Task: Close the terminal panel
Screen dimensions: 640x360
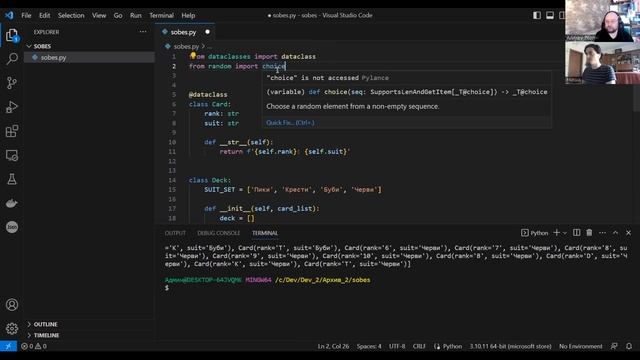Action: pos(629,233)
